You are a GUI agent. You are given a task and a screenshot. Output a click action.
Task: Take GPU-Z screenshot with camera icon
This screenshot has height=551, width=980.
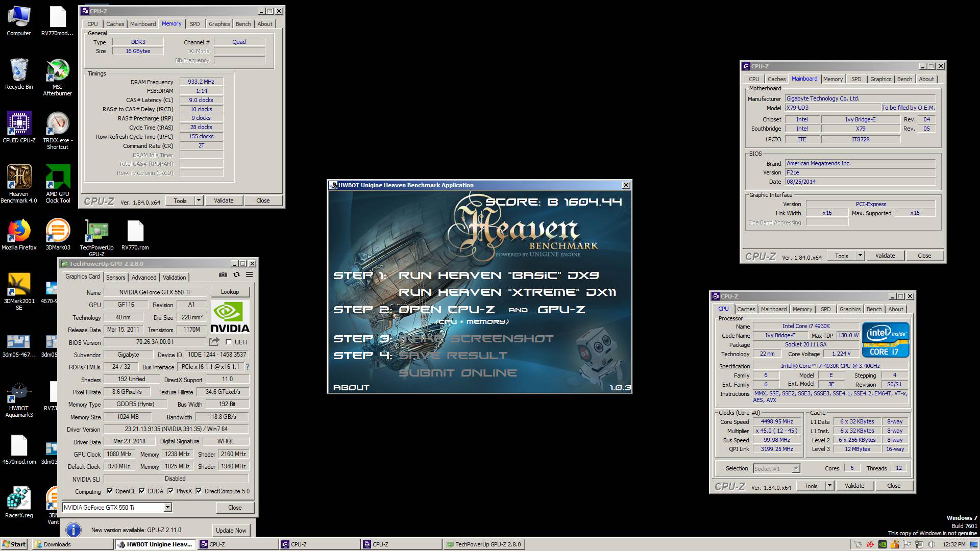(x=223, y=274)
